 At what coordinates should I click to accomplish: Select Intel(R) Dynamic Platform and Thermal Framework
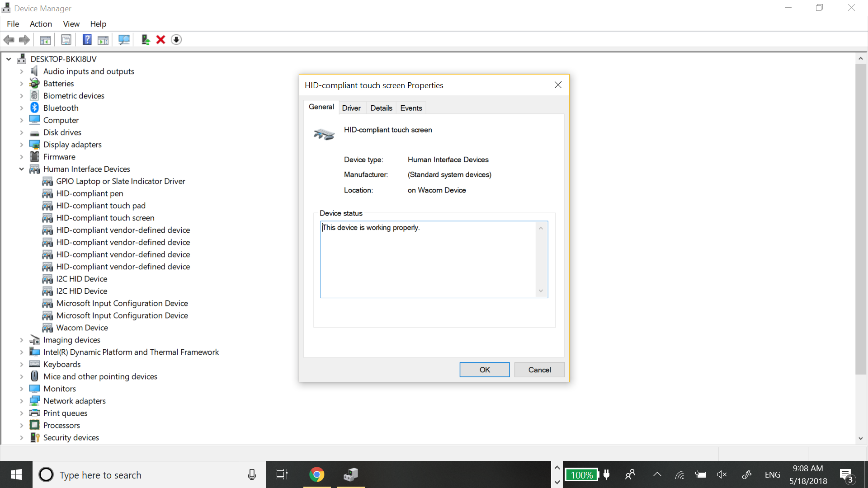[x=131, y=352]
